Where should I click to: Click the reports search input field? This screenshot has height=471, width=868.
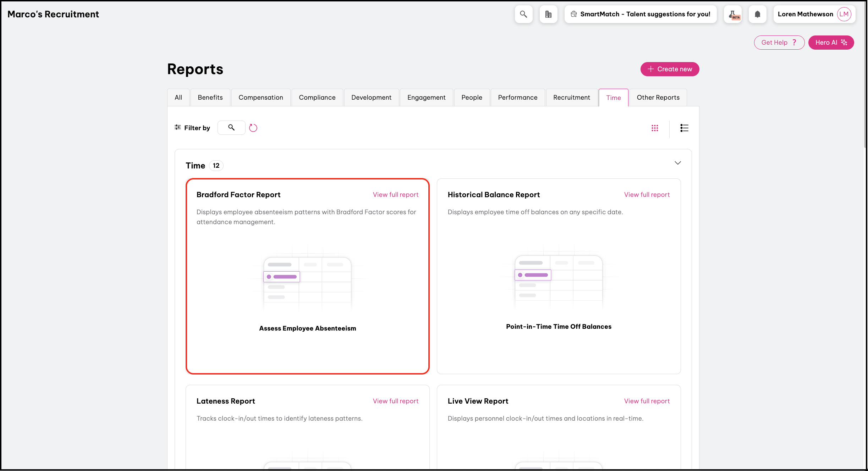(231, 128)
